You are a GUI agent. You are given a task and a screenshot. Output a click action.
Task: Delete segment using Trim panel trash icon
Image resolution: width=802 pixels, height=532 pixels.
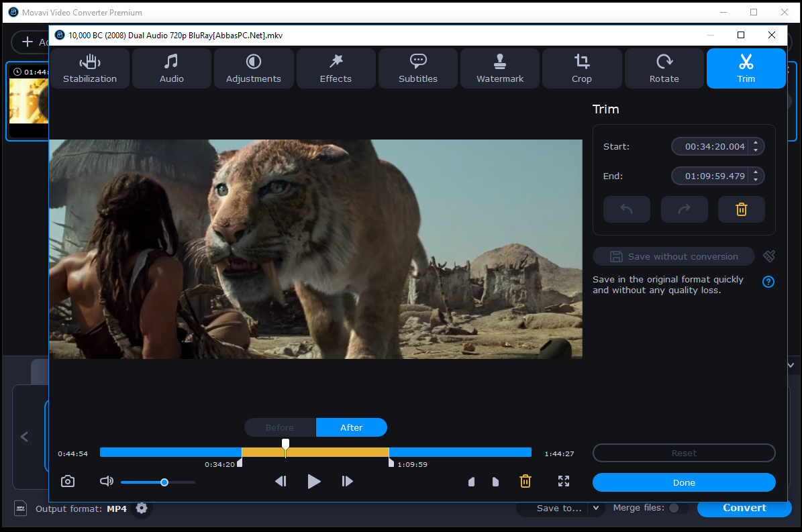(742, 209)
